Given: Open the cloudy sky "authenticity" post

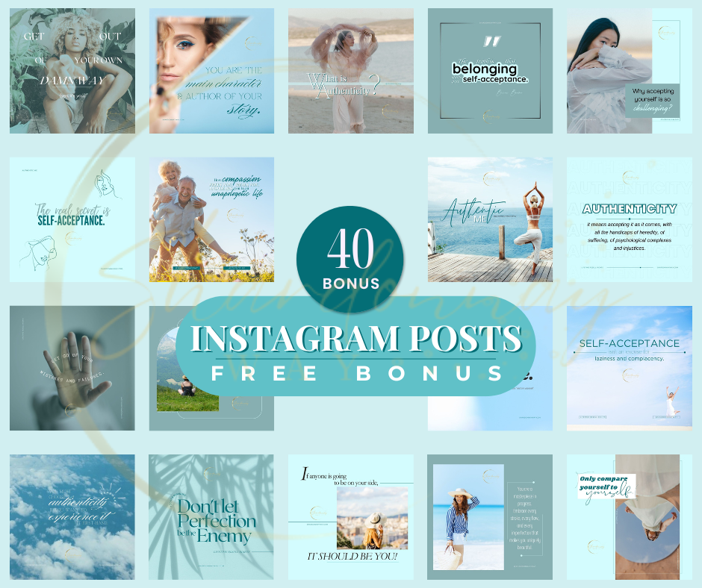Looking at the screenshot, I should click(x=72, y=516).
